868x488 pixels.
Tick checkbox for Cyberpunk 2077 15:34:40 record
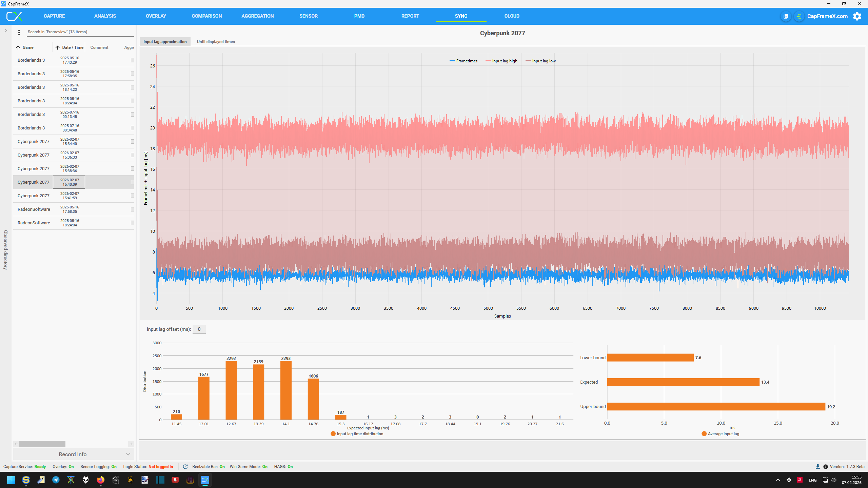coord(132,142)
